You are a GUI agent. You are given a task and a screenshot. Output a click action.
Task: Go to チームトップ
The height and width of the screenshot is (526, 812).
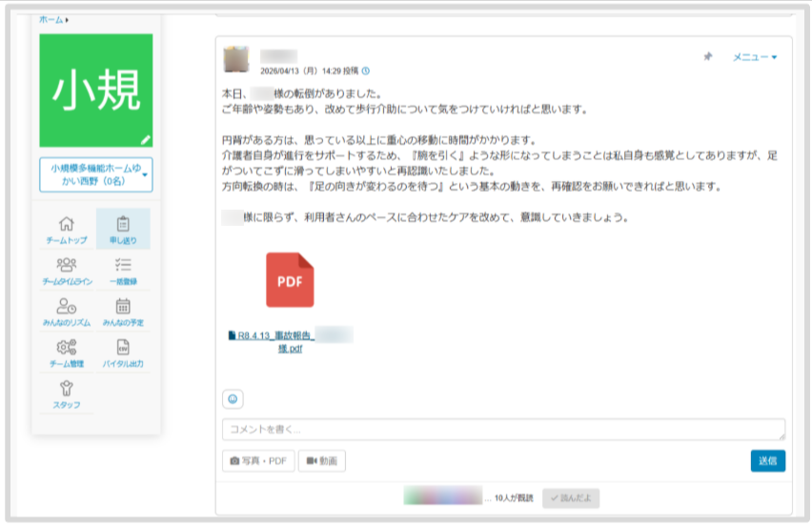coord(67,230)
